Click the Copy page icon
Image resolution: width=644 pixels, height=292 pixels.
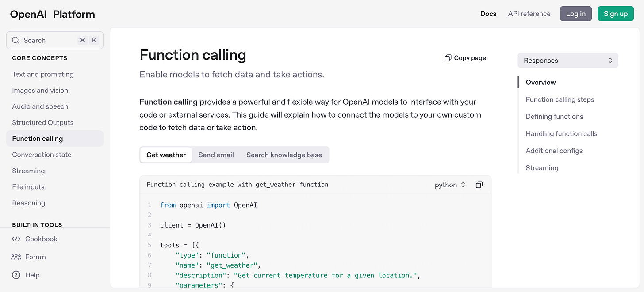click(x=448, y=58)
